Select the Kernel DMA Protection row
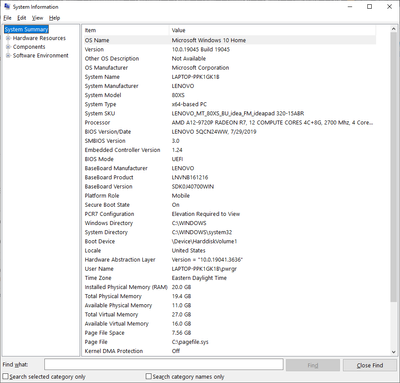 (x=229, y=351)
